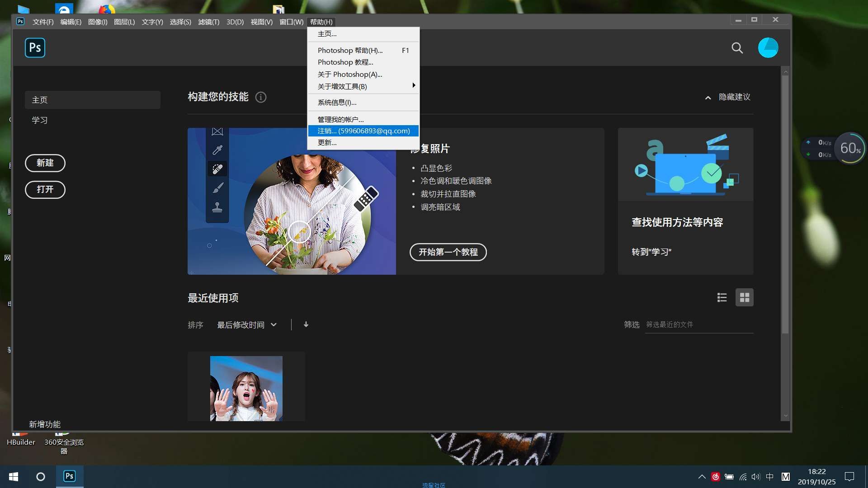
Task: Open clock showing 18:22 2019/10/25
Action: [x=816, y=477]
